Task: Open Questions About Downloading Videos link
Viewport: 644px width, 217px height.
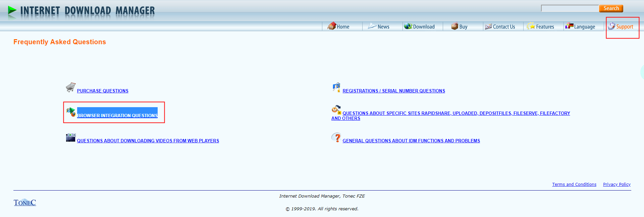Action: point(148,141)
